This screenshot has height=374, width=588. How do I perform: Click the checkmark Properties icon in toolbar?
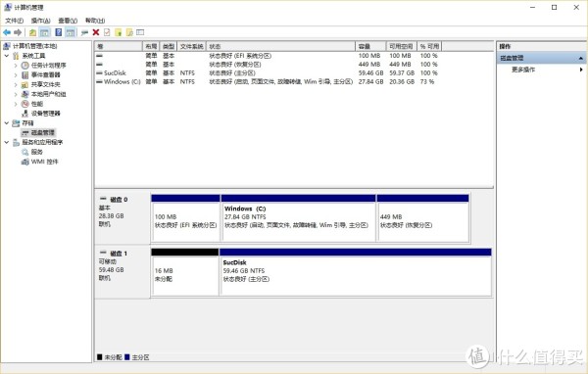click(107, 32)
